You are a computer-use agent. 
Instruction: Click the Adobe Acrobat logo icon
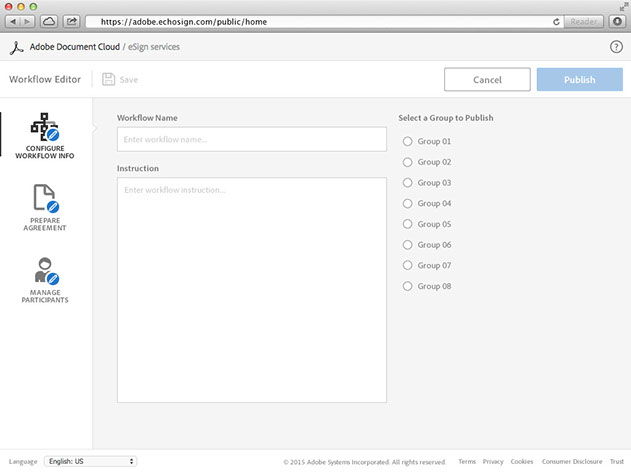(x=16, y=47)
